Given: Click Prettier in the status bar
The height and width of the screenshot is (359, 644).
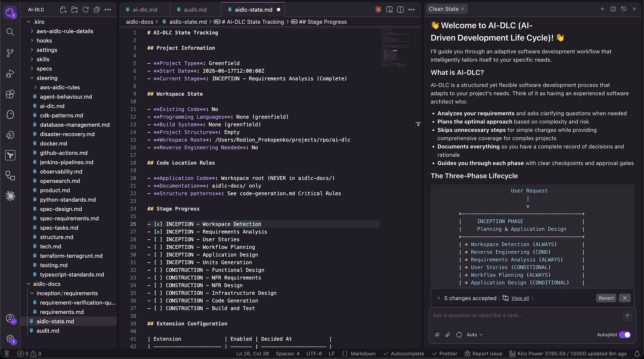Looking at the screenshot, I should (445, 354).
